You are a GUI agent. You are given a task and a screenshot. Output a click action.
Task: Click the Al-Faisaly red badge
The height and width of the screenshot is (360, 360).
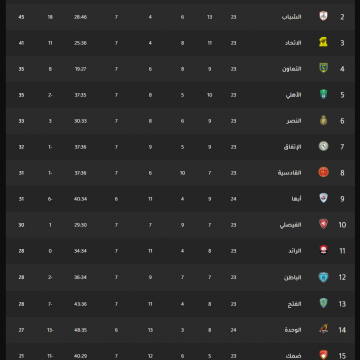[x=323, y=224]
